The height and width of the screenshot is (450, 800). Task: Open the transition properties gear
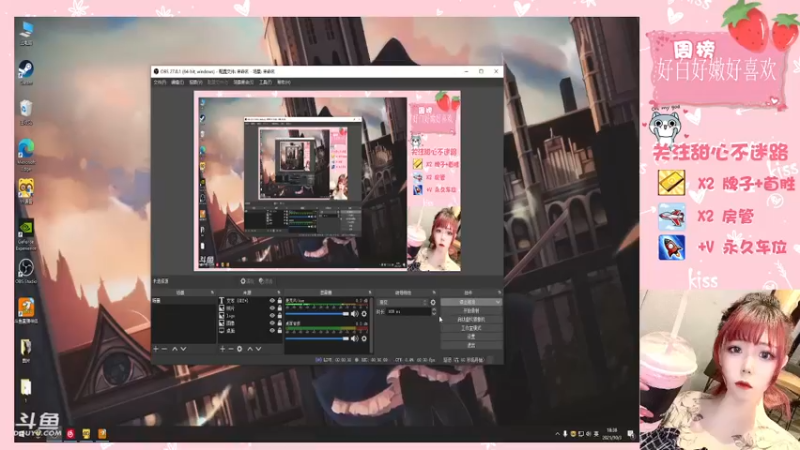point(433,302)
